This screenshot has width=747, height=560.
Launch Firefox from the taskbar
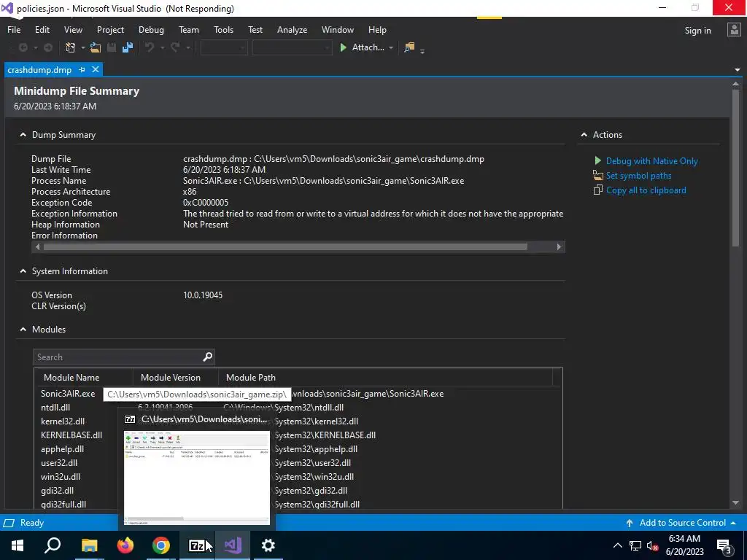point(125,545)
